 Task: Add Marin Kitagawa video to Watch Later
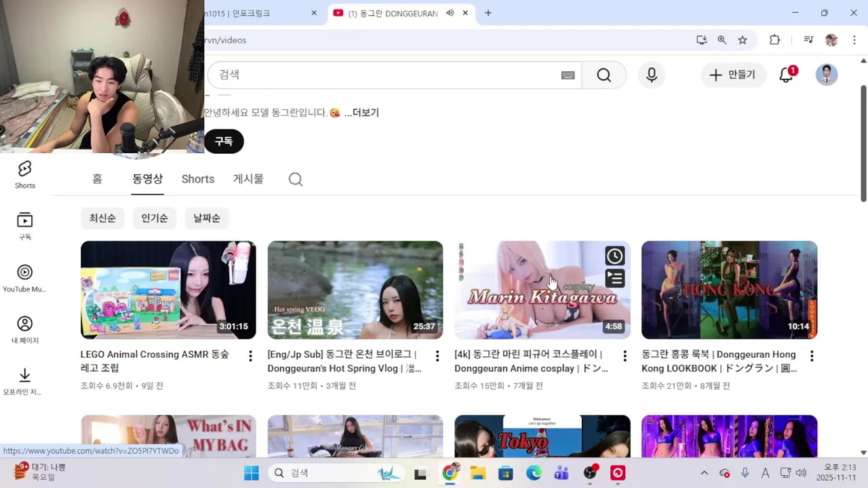coord(614,256)
